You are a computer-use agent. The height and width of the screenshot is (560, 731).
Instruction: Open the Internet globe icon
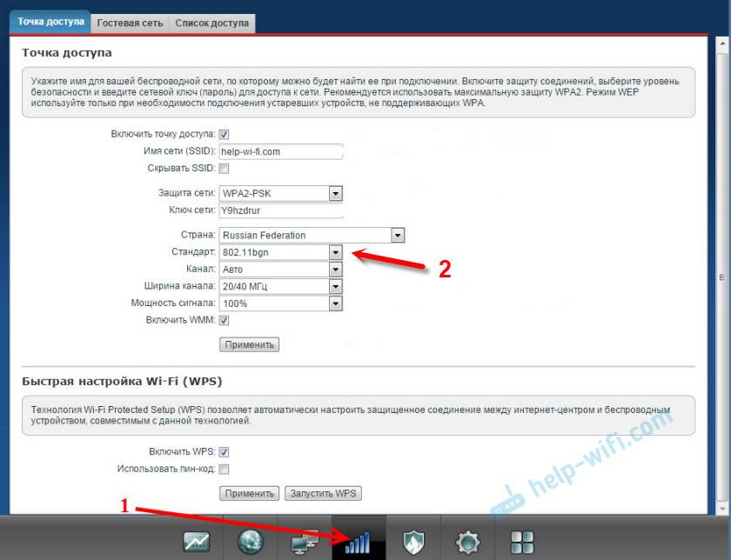250,543
